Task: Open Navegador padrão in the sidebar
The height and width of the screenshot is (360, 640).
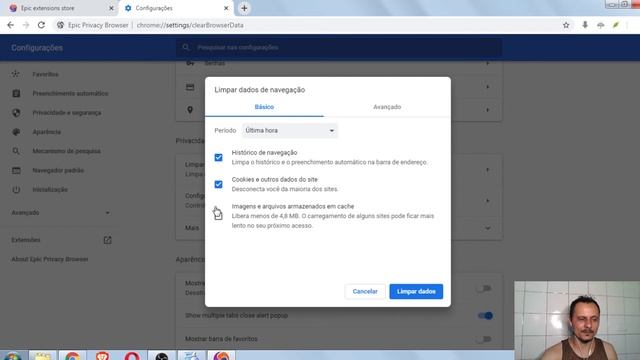Action: 58,170
